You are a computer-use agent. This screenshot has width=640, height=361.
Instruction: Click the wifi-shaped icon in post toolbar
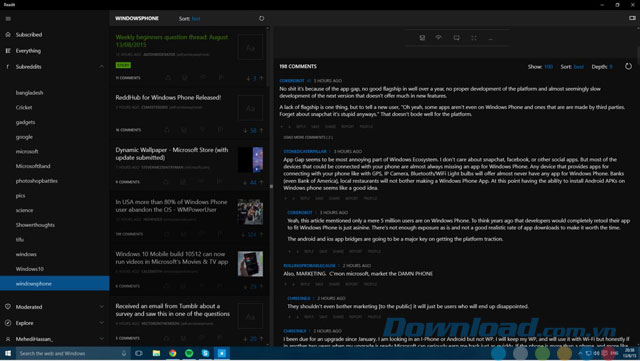coord(438,38)
